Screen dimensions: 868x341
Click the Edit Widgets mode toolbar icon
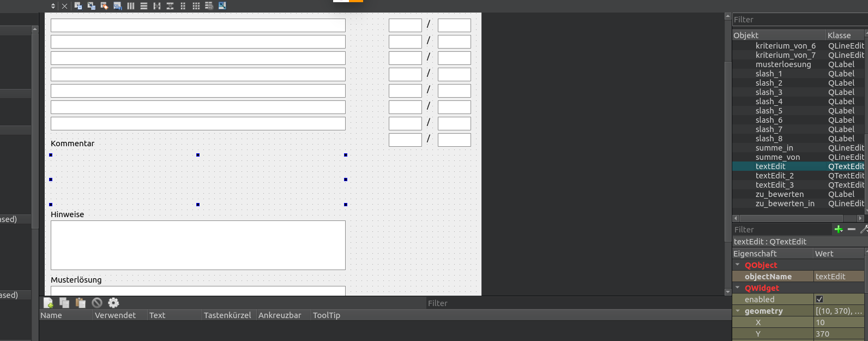point(78,6)
